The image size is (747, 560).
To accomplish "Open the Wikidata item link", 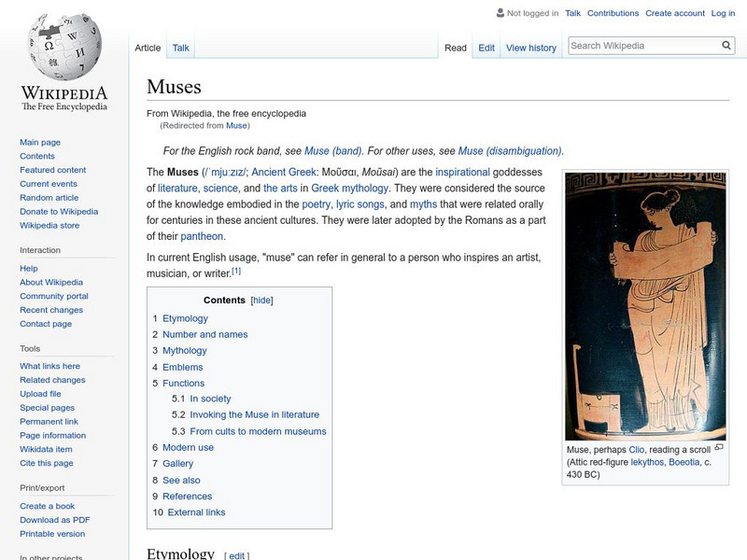I will 46,449.
